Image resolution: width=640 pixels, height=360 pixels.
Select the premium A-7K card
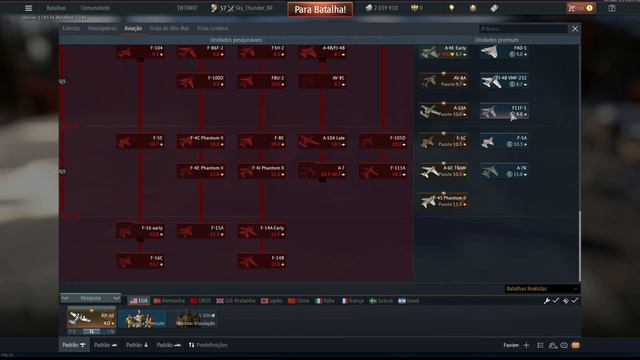[504, 171]
